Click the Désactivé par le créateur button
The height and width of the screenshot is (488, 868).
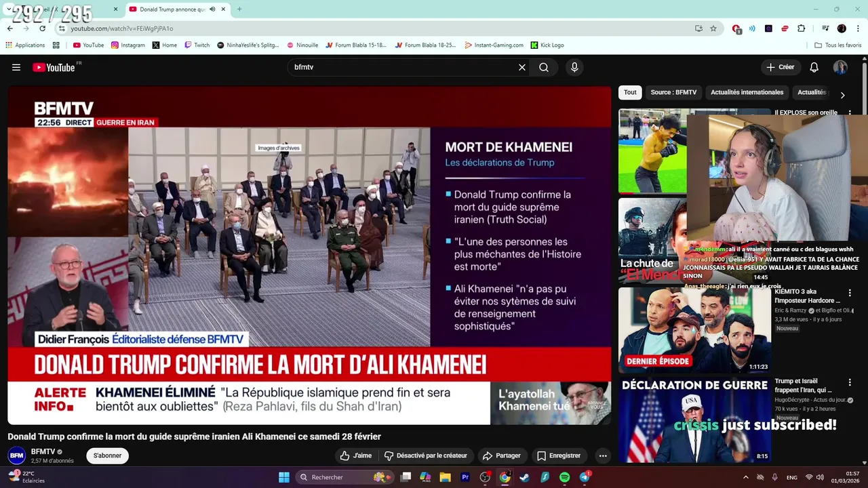pyautogui.click(x=425, y=455)
